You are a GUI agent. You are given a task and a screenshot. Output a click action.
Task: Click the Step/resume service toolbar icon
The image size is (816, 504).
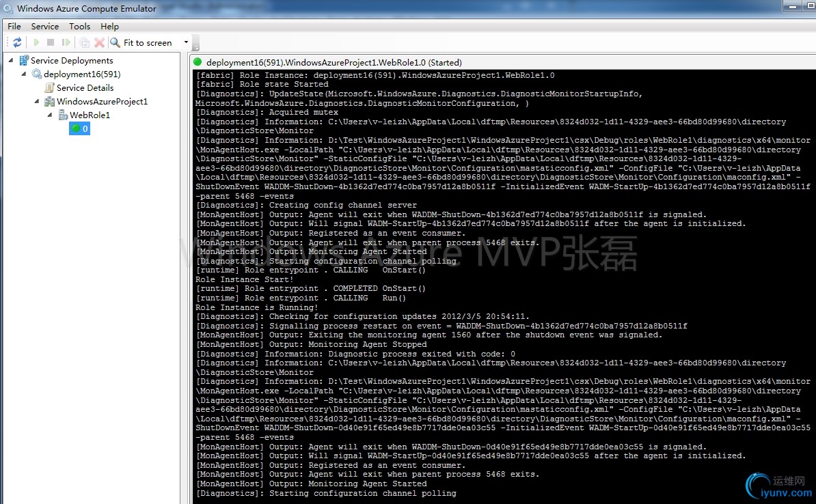click(x=66, y=42)
